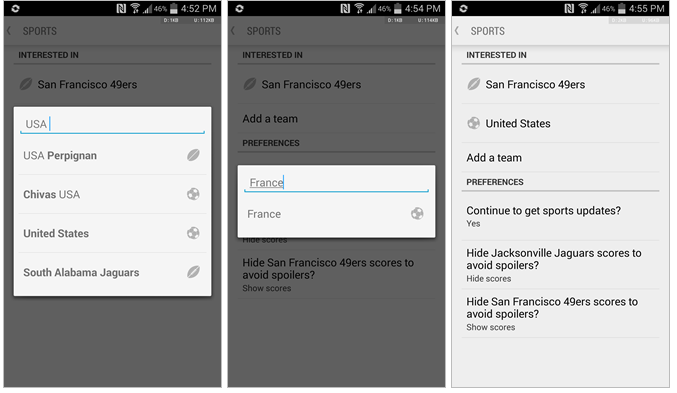This screenshot has width=677, height=393.
Task: Choose United States in suggestion list
Action: (112, 233)
